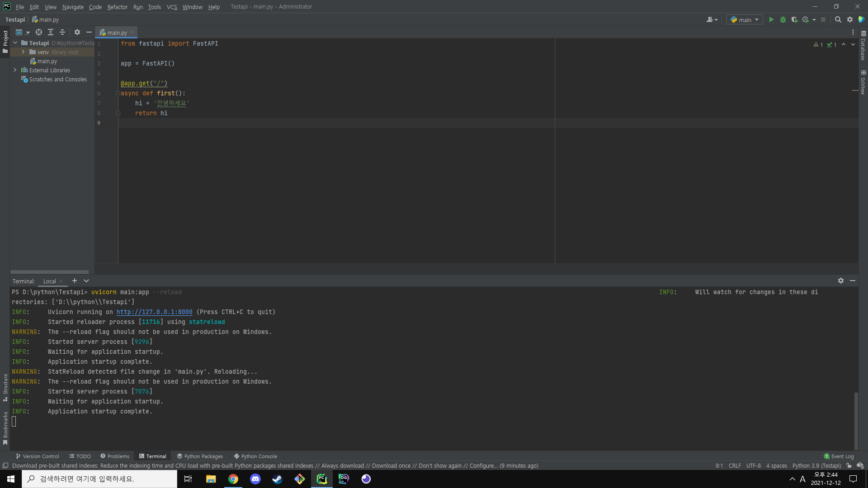Collapse all in the Project panel
868x488 pixels.
click(x=62, y=32)
